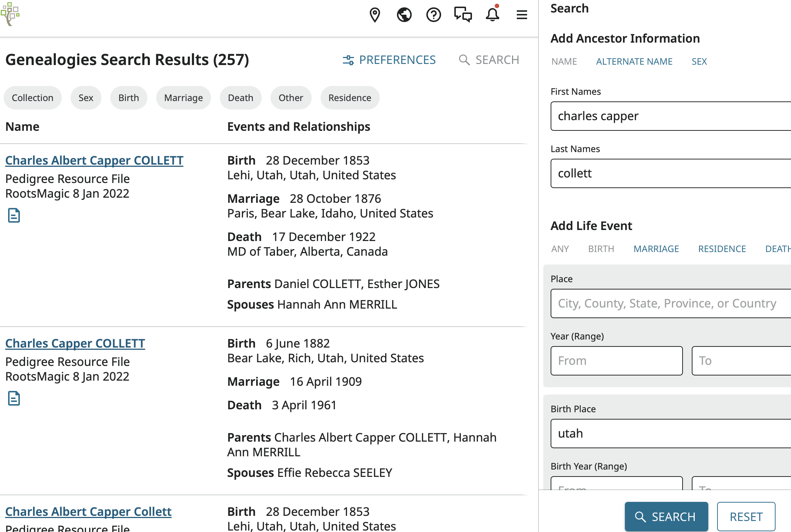Open the help question mark icon
The height and width of the screenshot is (532, 791).
(433, 15)
